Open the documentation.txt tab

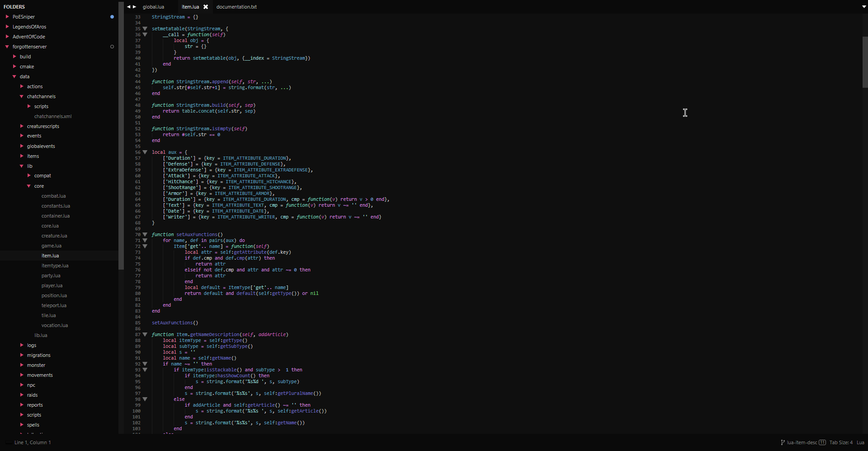click(x=236, y=7)
